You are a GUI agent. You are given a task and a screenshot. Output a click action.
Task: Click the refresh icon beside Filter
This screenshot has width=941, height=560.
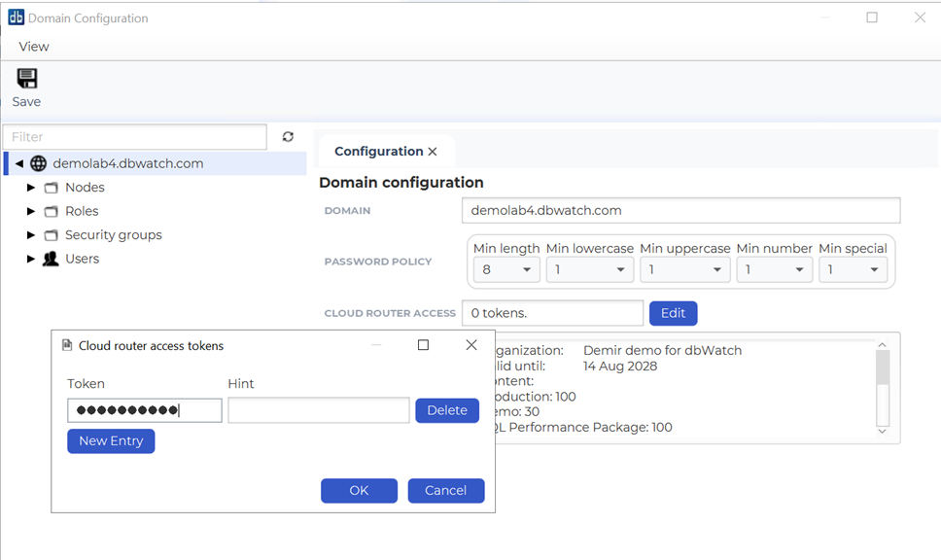[288, 137]
